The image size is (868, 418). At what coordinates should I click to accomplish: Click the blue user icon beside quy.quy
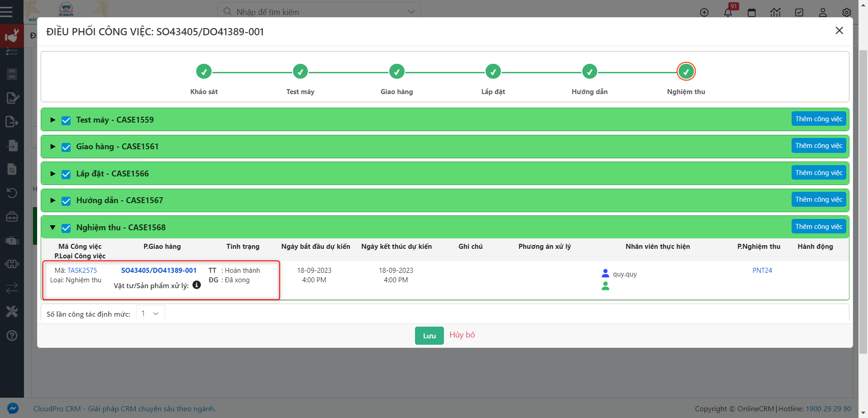(x=605, y=273)
